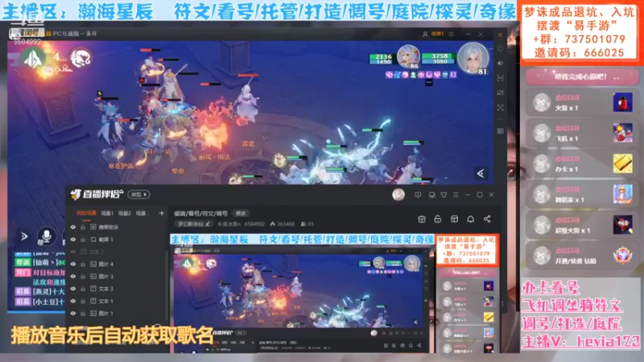The image size is (644, 362).
Task: Click the level 86 character portrait
Action: [x=408, y=56]
